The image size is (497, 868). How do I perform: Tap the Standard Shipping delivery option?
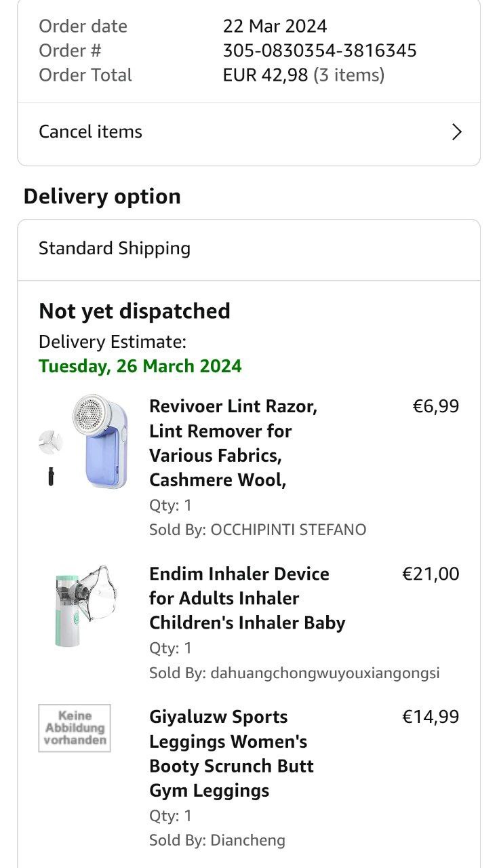[115, 248]
